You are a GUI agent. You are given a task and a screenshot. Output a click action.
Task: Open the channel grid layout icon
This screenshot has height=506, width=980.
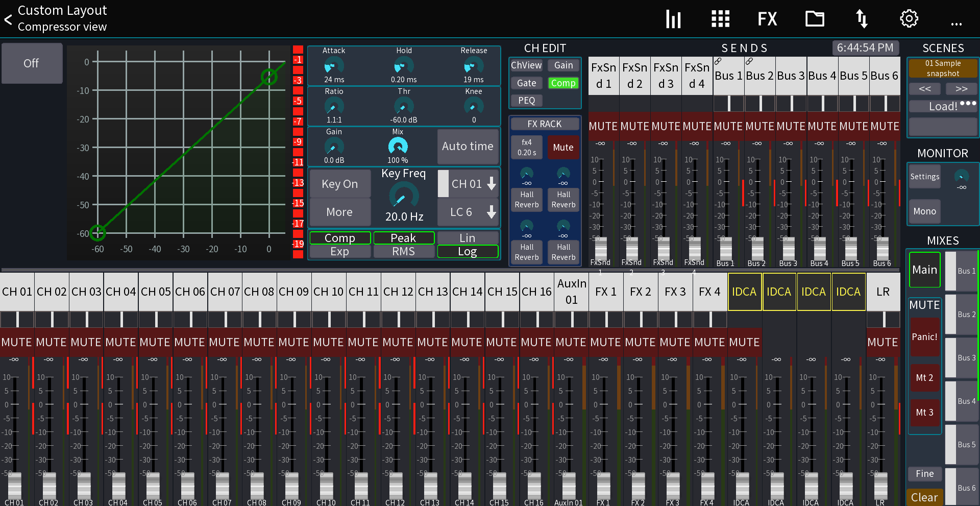[720, 18]
